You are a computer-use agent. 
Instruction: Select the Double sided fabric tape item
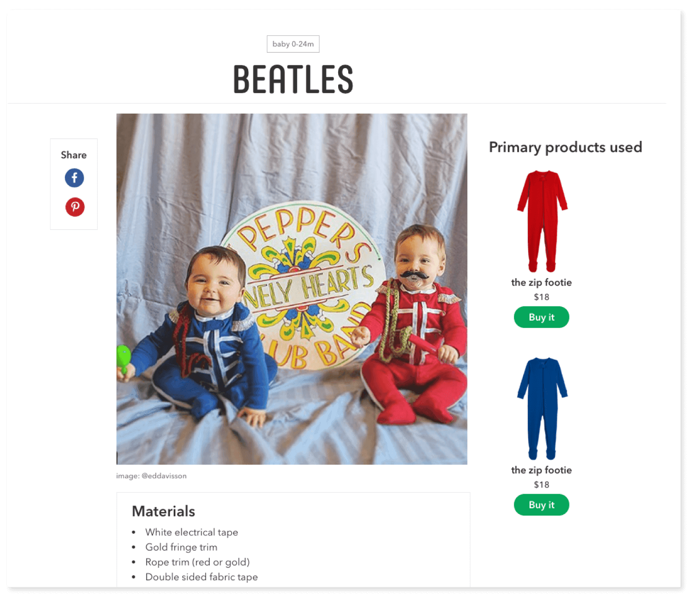[x=202, y=577]
